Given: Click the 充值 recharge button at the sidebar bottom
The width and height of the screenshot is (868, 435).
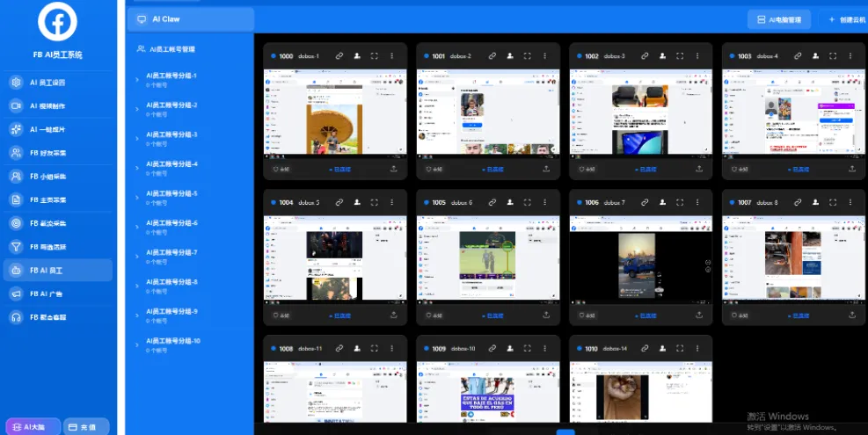Looking at the screenshot, I should tap(86, 427).
